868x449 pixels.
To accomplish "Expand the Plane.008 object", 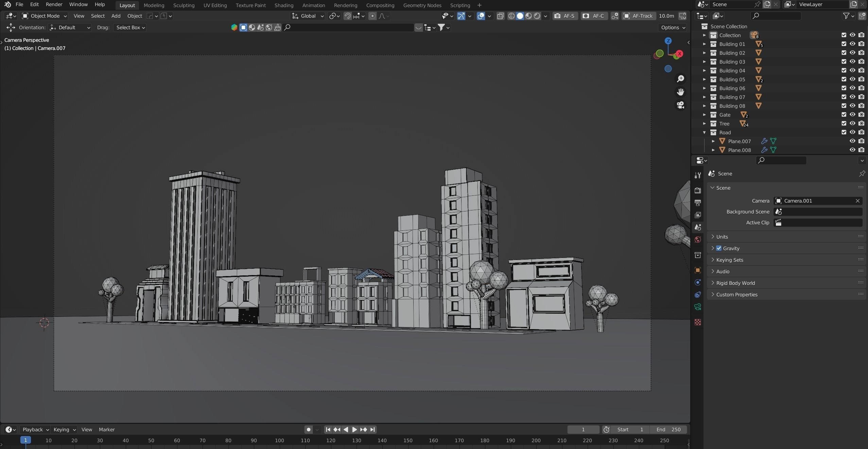I will coord(713,150).
